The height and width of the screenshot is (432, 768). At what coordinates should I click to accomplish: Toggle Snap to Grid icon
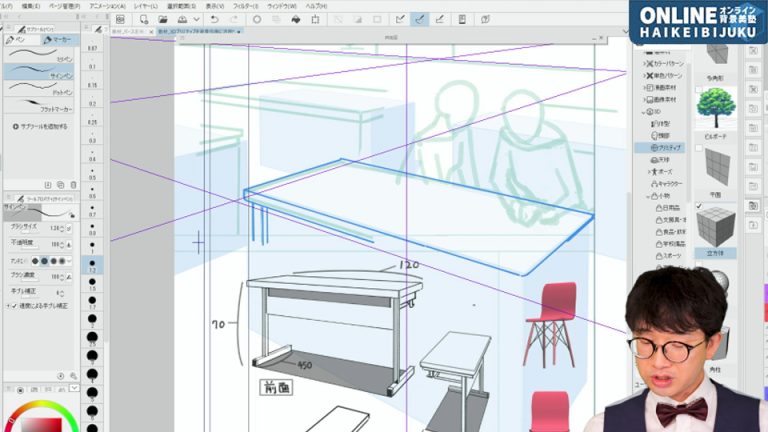[x=439, y=19]
